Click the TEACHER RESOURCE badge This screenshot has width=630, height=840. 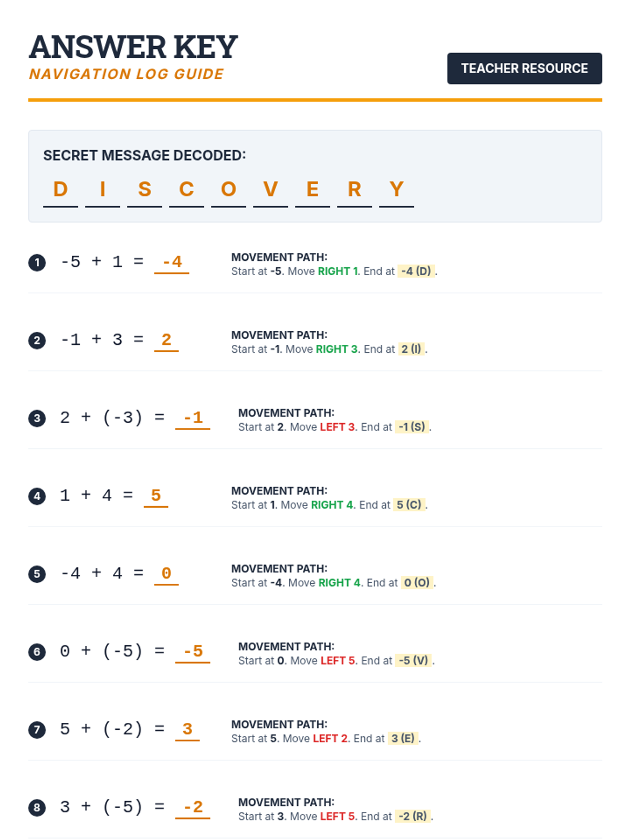[524, 68]
